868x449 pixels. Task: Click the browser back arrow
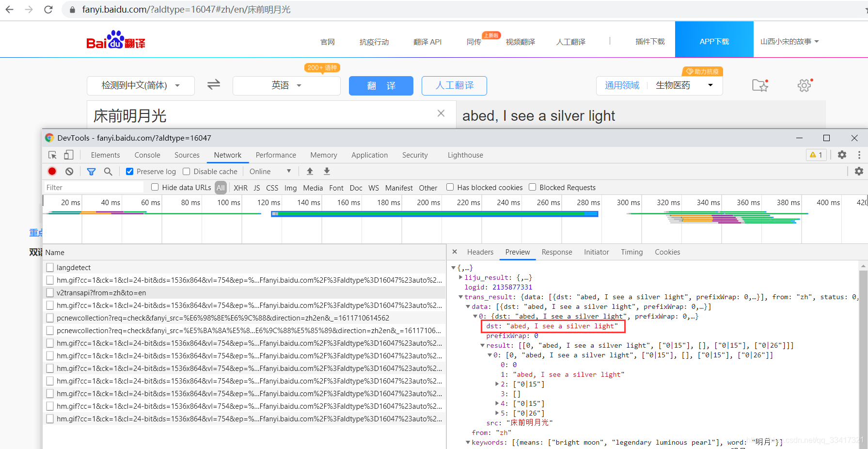point(9,9)
